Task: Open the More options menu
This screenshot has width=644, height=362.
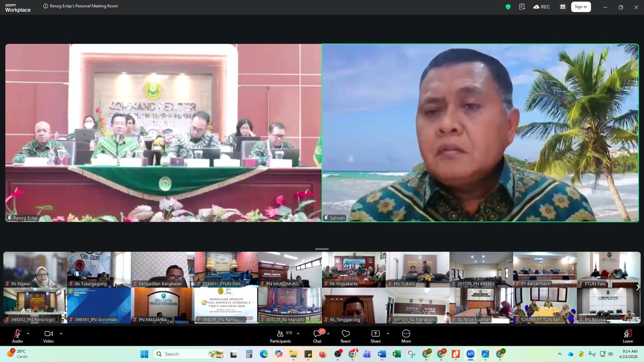Action: [x=406, y=336]
